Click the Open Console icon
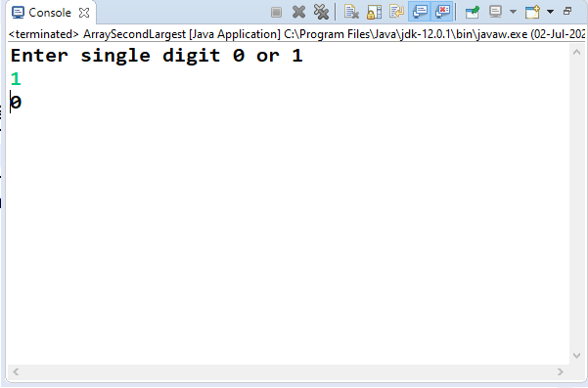This screenshot has height=388, width=588. [532, 12]
